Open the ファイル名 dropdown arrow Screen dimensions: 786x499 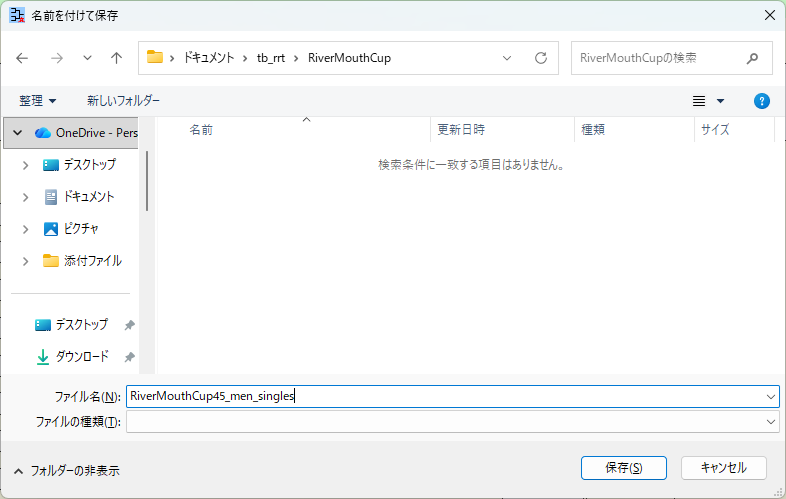pos(770,397)
